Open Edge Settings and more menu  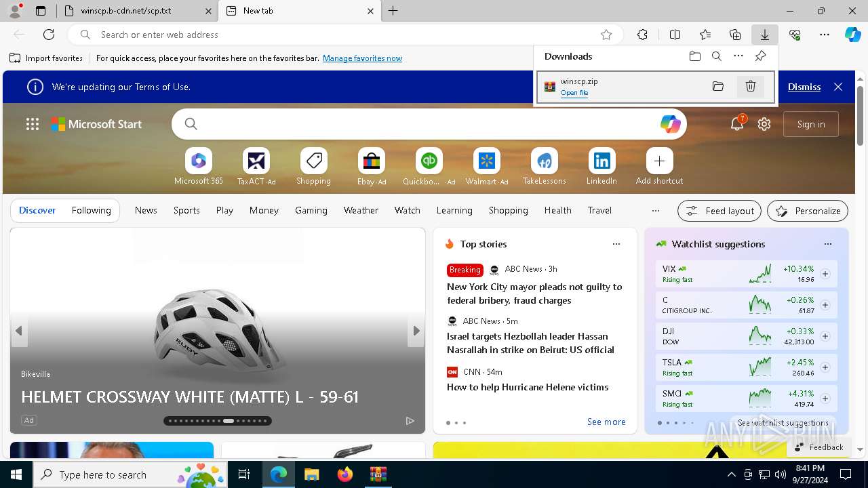(x=825, y=35)
